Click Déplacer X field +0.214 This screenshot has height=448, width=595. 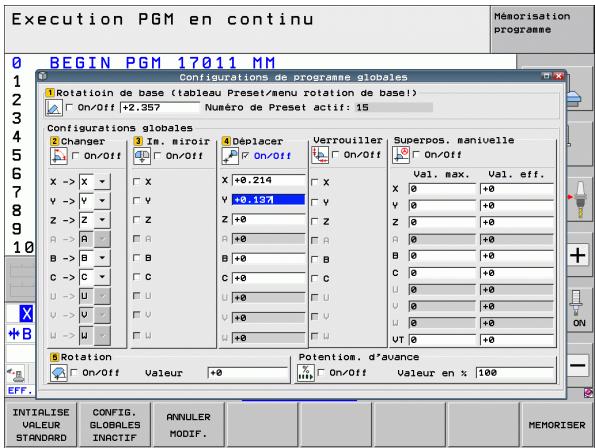269,180
